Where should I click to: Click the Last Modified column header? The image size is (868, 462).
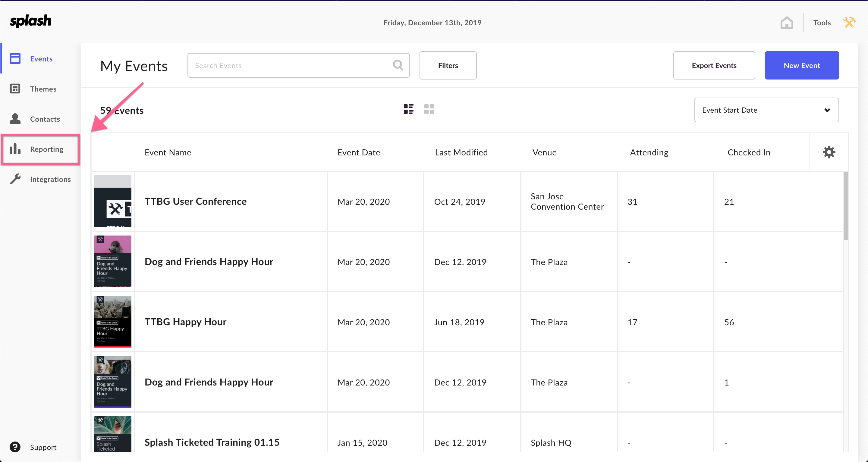pos(461,152)
